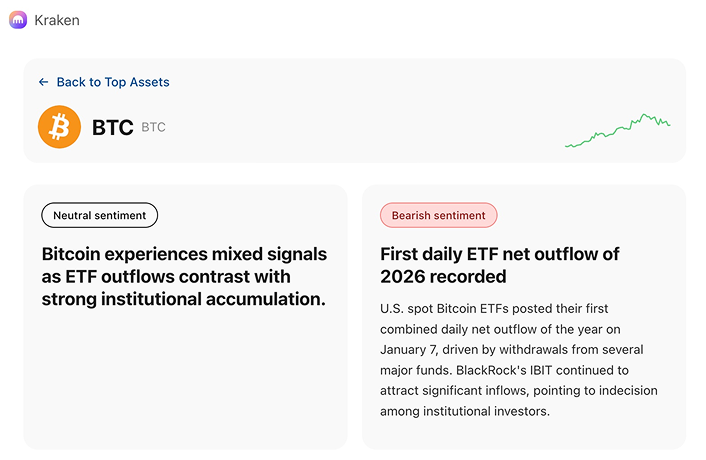Click the Kraken app name text
Screen dimensions: 706x460
pos(57,20)
